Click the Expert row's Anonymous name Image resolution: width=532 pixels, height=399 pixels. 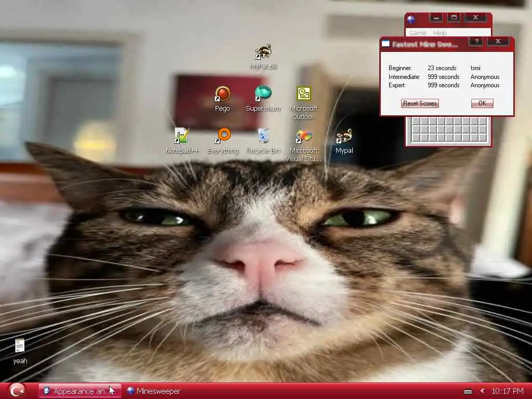485,85
